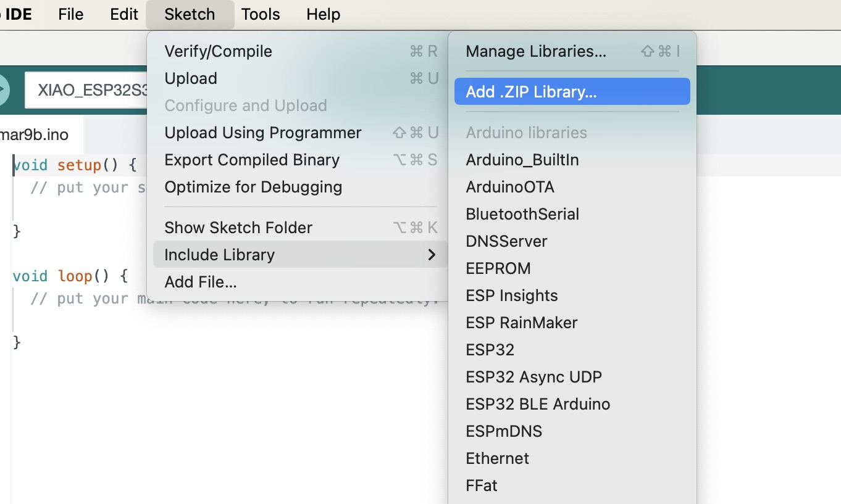The height and width of the screenshot is (504, 841).
Task: Click the Upload arrow toolbar icon
Action: tap(3, 90)
